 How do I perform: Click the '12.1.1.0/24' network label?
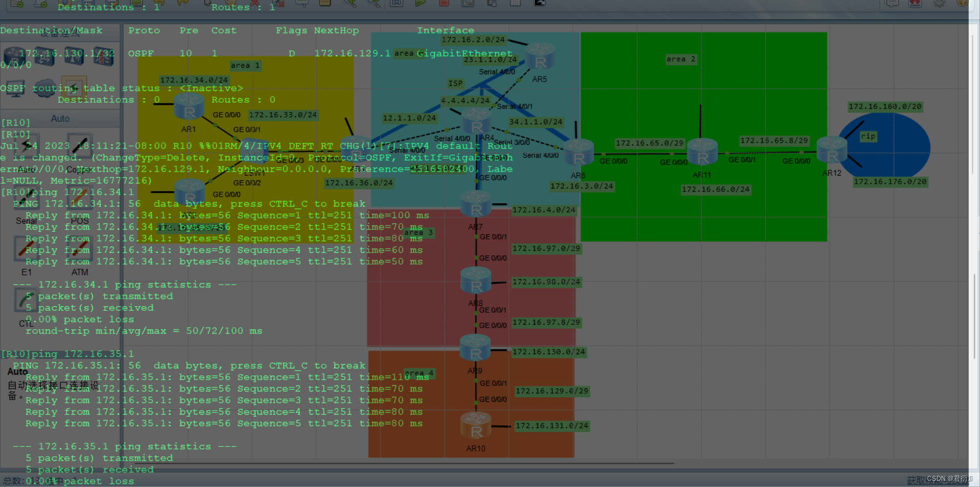click(409, 118)
